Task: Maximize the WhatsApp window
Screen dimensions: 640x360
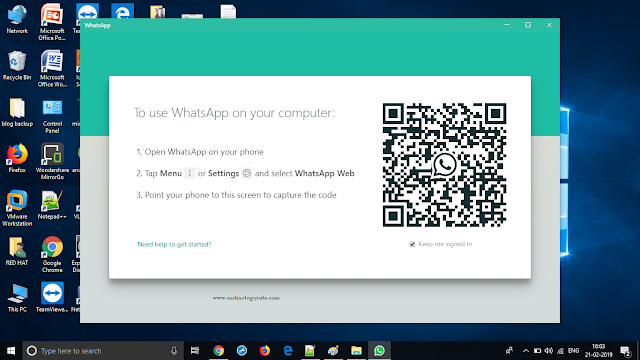Action: click(x=528, y=25)
